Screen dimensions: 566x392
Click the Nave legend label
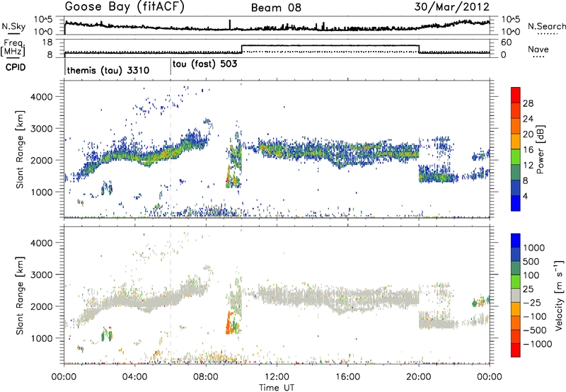click(538, 50)
